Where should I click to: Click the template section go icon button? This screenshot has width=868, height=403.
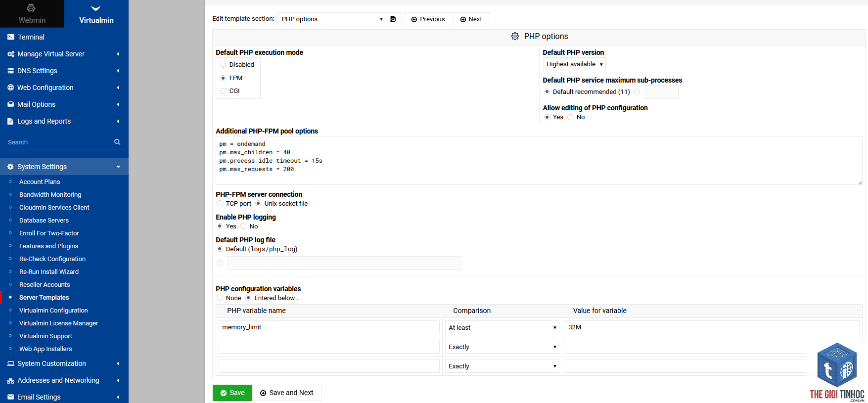393,19
